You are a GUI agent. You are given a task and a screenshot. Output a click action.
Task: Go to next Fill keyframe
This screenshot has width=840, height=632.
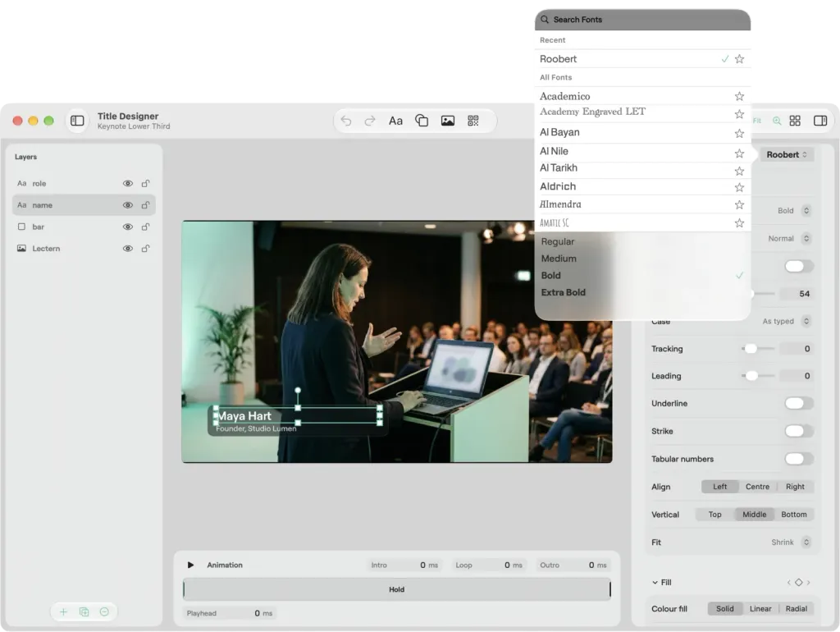pos(808,582)
